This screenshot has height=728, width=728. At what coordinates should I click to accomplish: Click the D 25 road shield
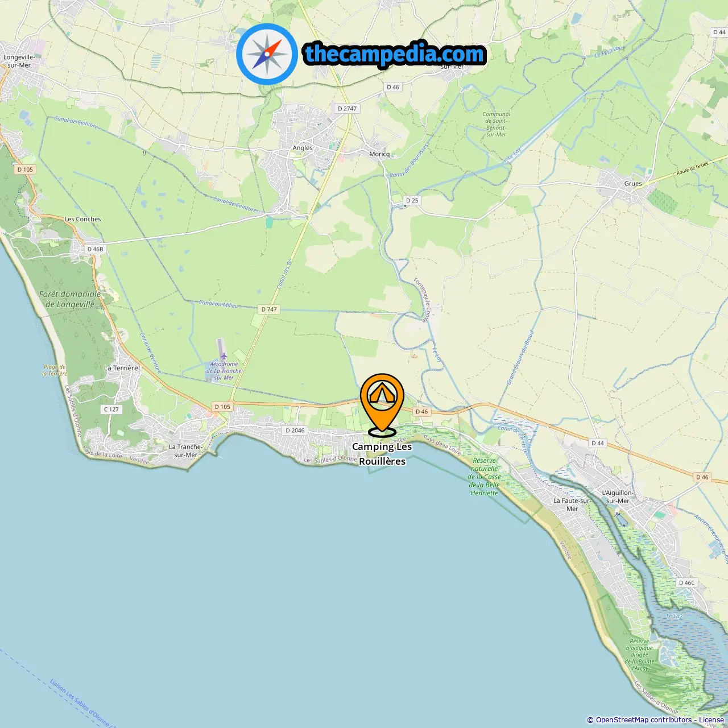(x=412, y=200)
